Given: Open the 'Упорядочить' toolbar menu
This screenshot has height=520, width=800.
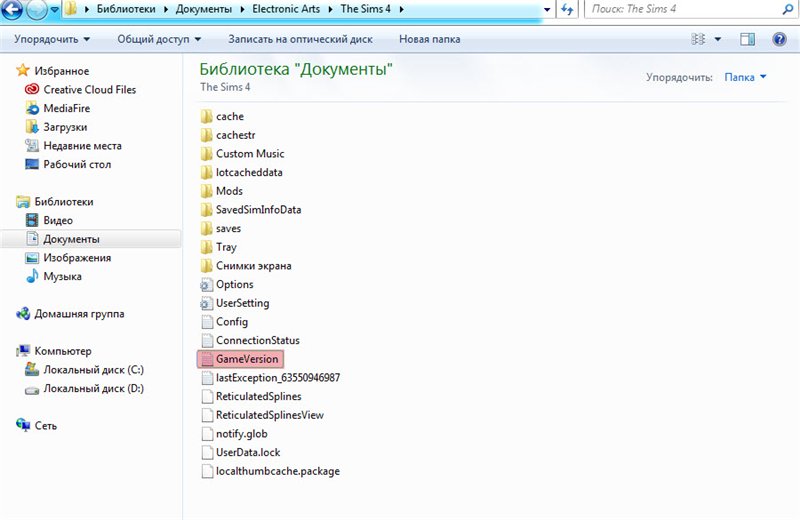Looking at the screenshot, I should (52, 39).
